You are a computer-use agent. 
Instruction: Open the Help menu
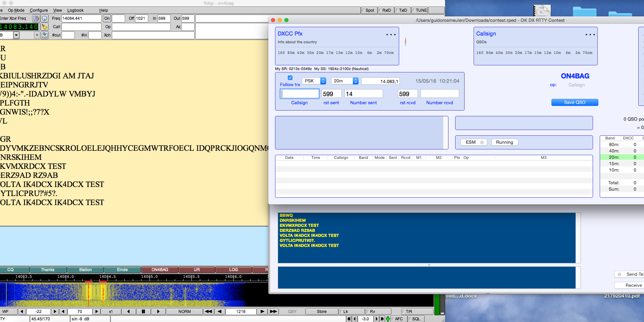(x=104, y=10)
